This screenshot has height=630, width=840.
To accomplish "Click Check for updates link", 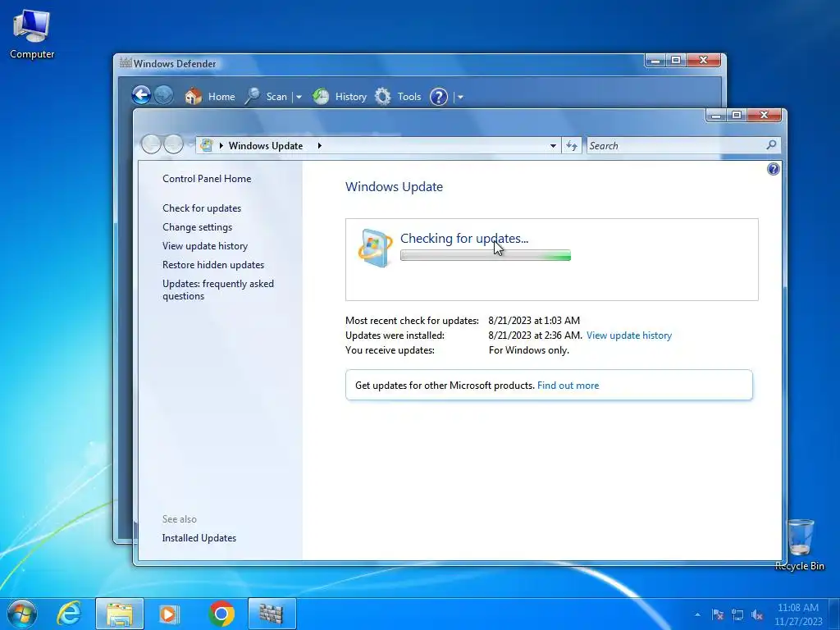I will coord(202,208).
